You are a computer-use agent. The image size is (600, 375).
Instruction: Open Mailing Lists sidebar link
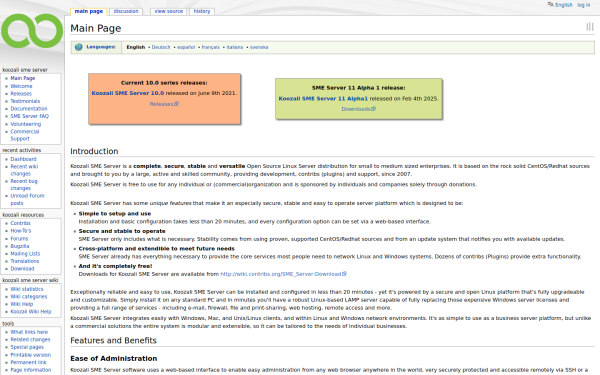point(25,254)
